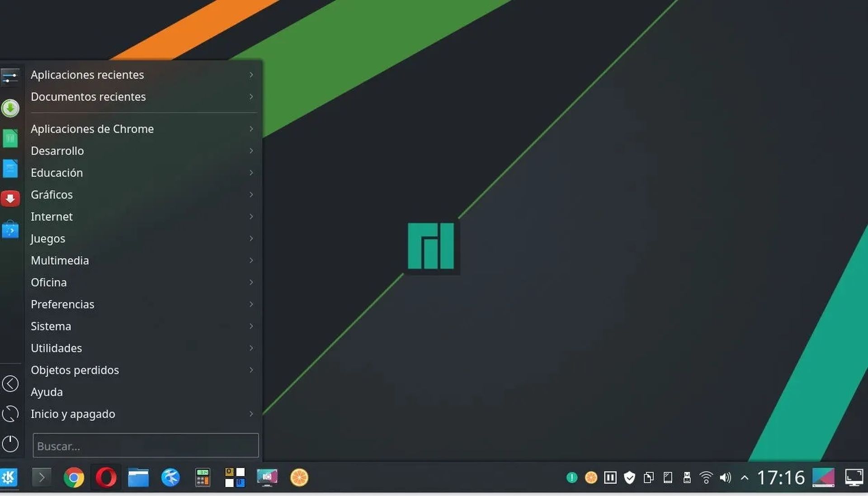
Task: Select the LibreOffice icon in the menu sidebar
Action: click(x=10, y=138)
